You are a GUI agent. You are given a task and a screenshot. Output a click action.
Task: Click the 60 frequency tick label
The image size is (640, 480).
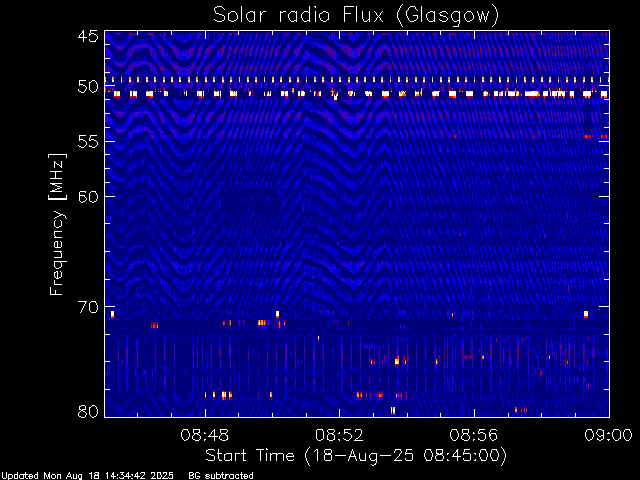point(88,197)
